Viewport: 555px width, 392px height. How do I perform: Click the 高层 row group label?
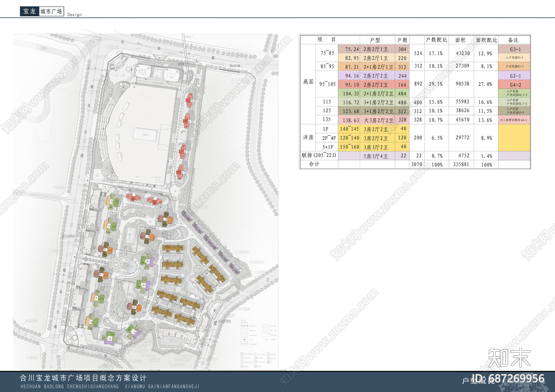coord(308,82)
